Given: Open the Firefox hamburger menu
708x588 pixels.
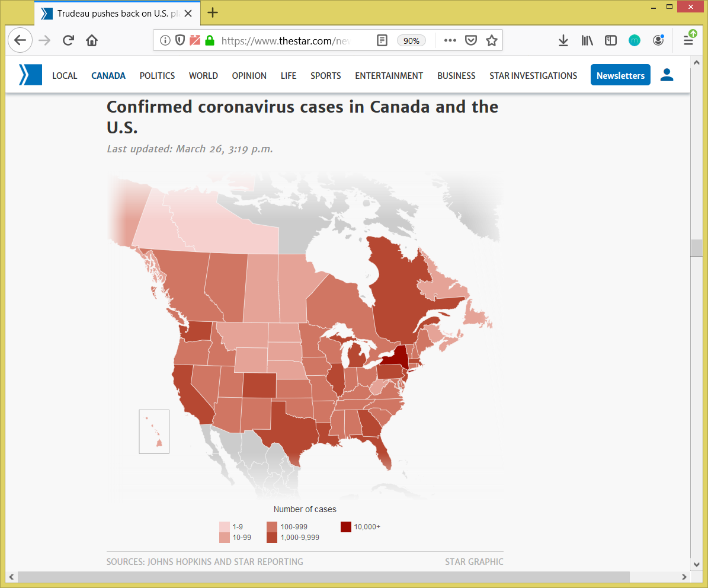Looking at the screenshot, I should coord(688,40).
